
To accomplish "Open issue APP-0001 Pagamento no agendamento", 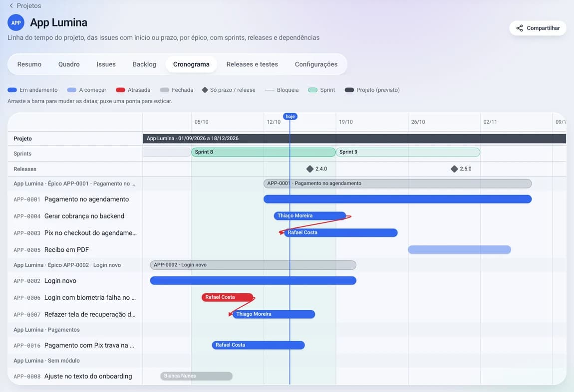I will pyautogui.click(x=71, y=199).
